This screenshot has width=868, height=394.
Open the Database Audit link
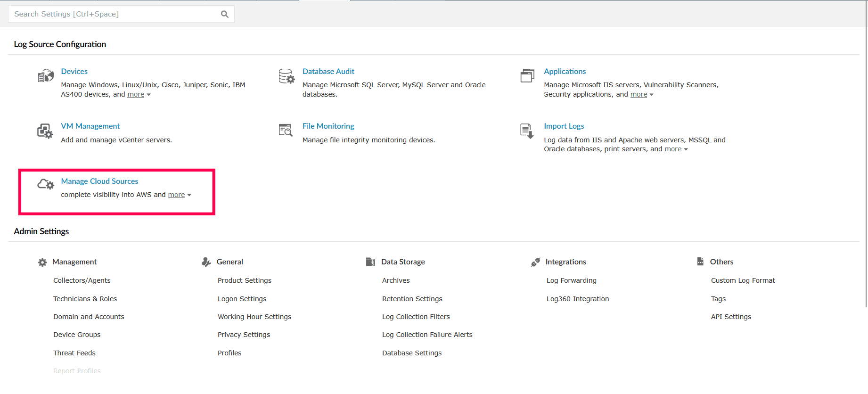[x=328, y=72]
